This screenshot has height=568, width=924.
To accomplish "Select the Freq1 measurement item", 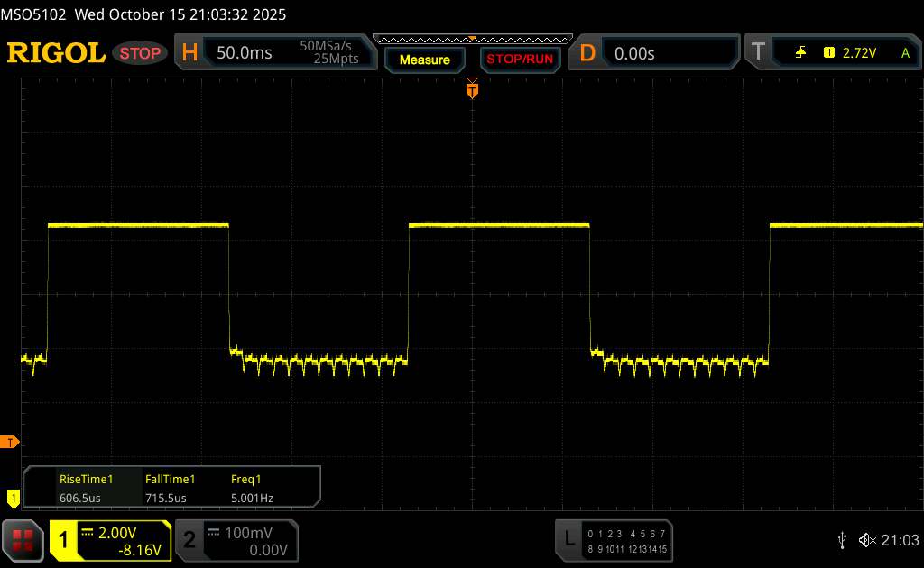I will [253, 487].
